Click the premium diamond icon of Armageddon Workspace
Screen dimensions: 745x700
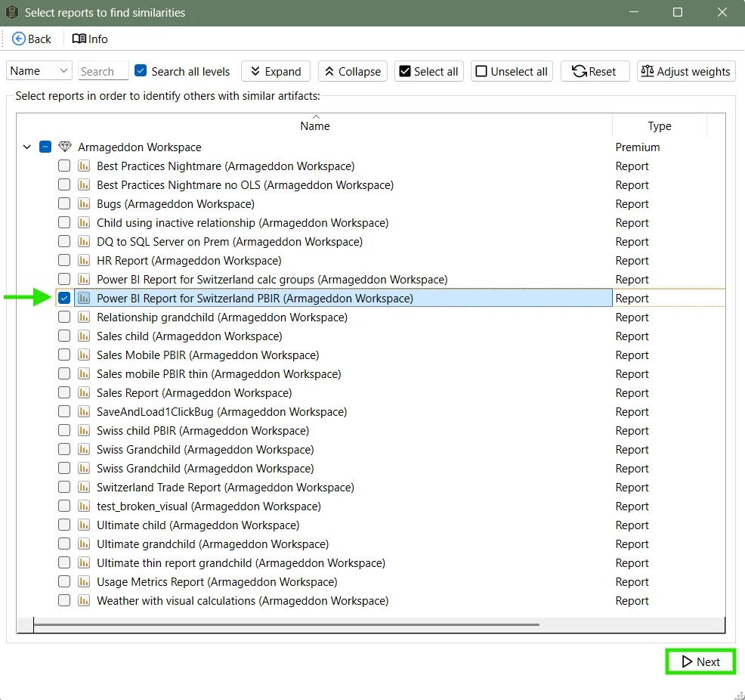[65, 147]
